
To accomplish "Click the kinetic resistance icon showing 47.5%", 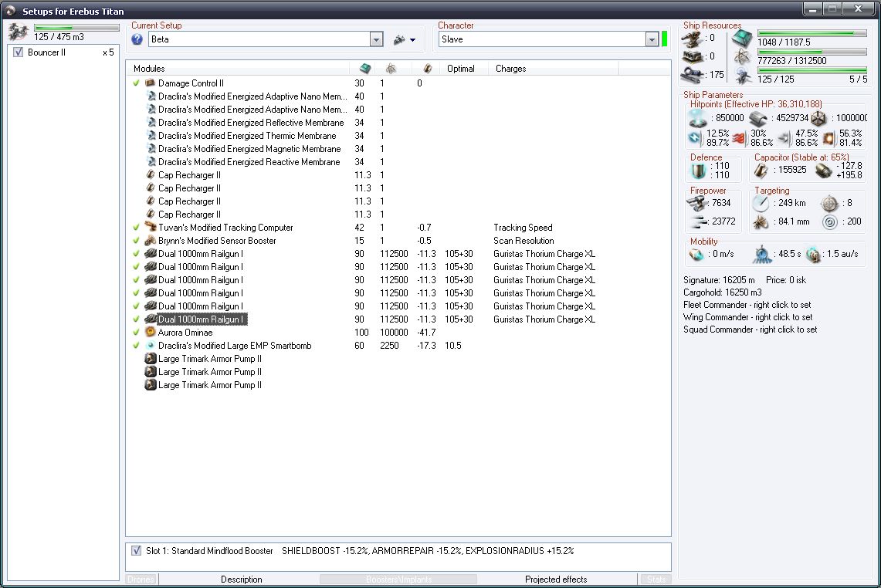I will pyautogui.click(x=784, y=137).
